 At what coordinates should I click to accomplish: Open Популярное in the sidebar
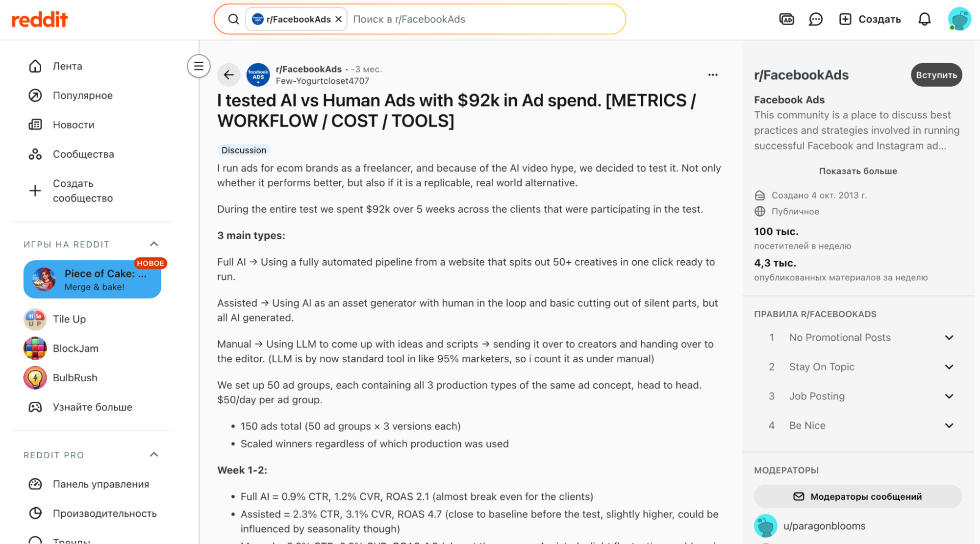pyautogui.click(x=92, y=96)
